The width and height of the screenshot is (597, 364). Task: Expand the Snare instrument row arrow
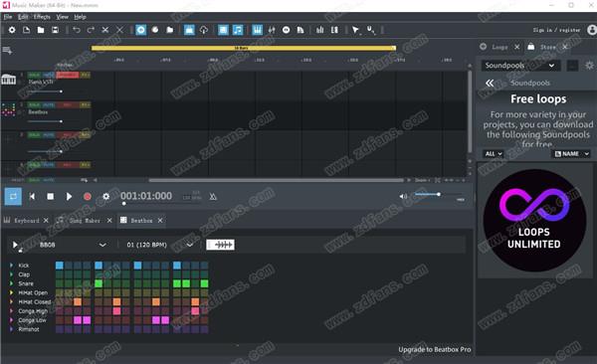click(x=11, y=283)
